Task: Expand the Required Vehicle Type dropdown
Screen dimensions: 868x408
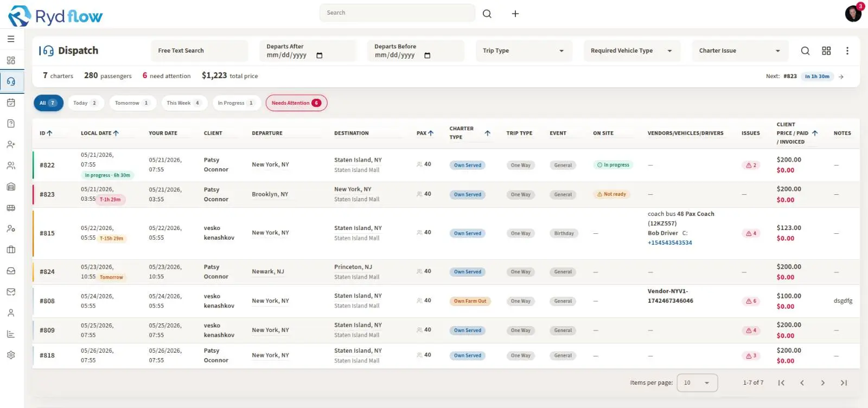Action: click(x=631, y=51)
